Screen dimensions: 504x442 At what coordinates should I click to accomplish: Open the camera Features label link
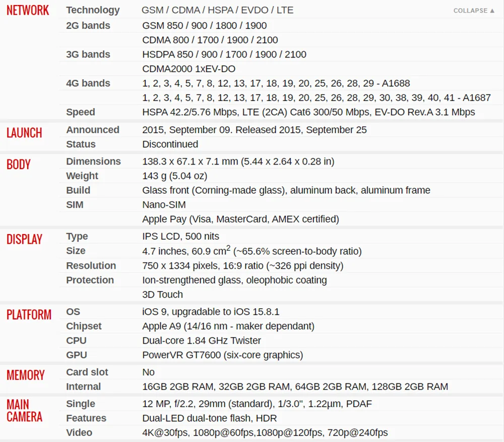(86, 418)
